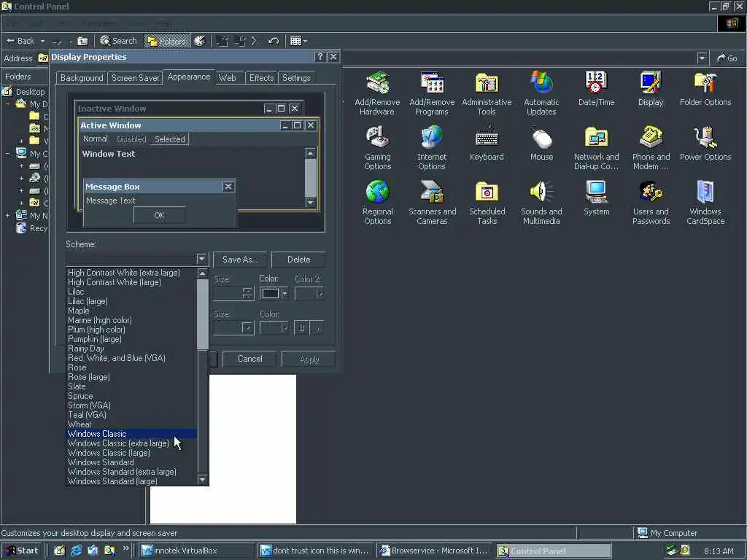
Task: Choose Lilac (large) scheme
Action: 131,301
